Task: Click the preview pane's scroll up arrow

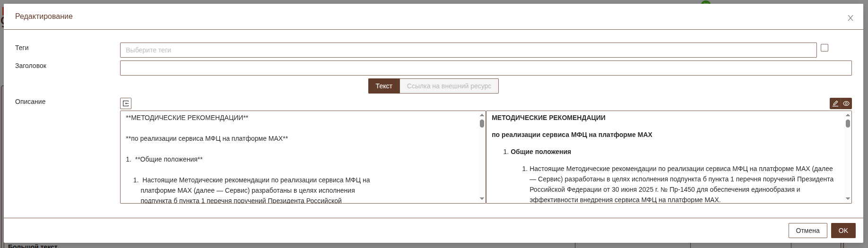Action: point(848,115)
